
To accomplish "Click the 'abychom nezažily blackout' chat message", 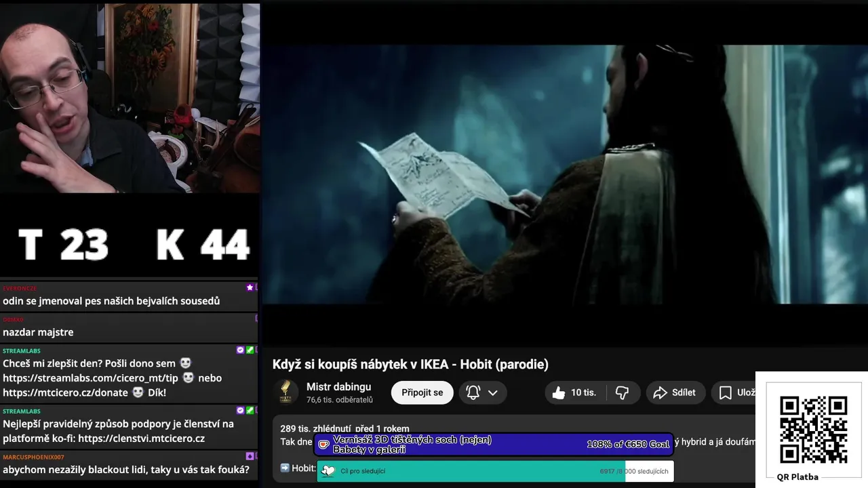I will click(126, 470).
